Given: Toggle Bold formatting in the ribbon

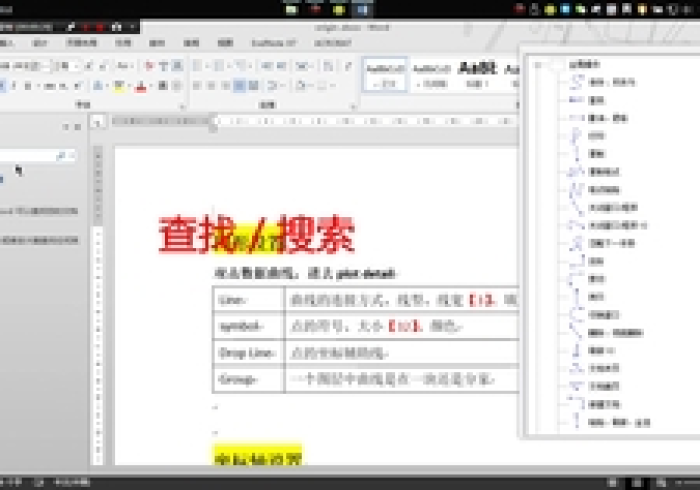Looking at the screenshot, I should 1,85.
